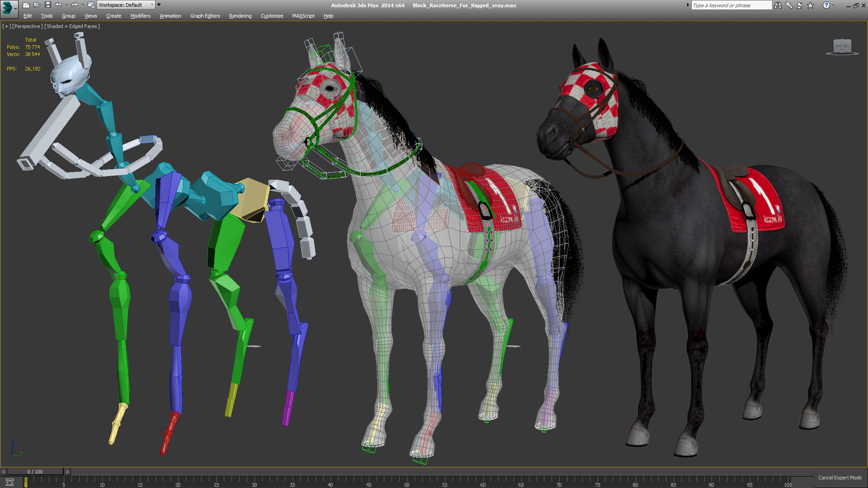Open the Edit menu

(x=28, y=16)
